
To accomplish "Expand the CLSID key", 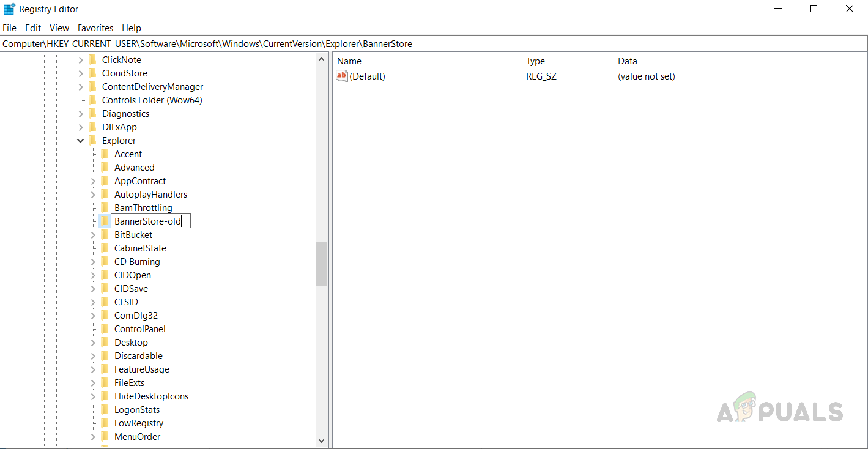I will coord(93,302).
